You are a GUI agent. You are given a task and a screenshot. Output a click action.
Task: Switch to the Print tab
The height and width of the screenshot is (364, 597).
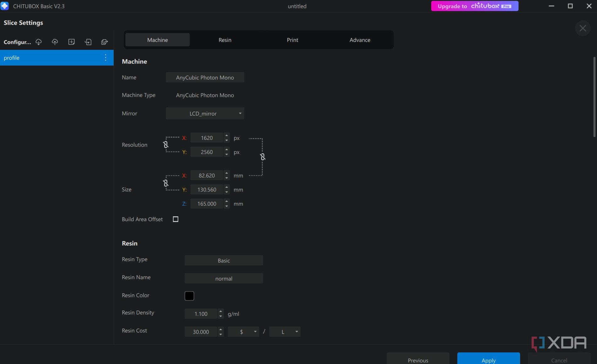pyautogui.click(x=293, y=40)
